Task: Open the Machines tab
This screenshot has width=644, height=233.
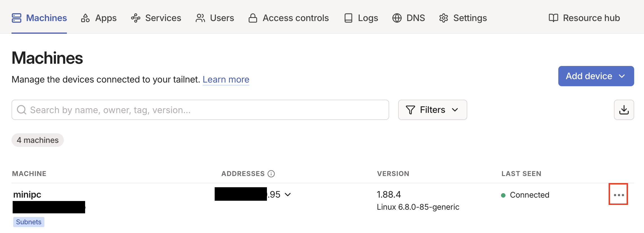Action: pyautogui.click(x=39, y=18)
